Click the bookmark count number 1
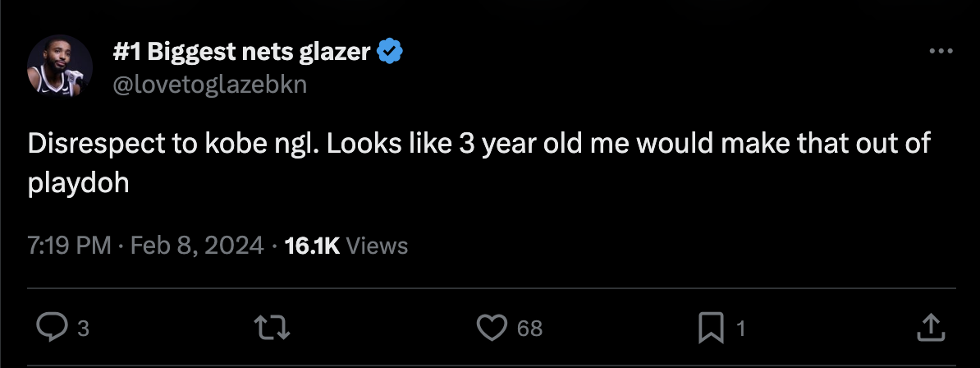The height and width of the screenshot is (368, 980). (x=741, y=329)
